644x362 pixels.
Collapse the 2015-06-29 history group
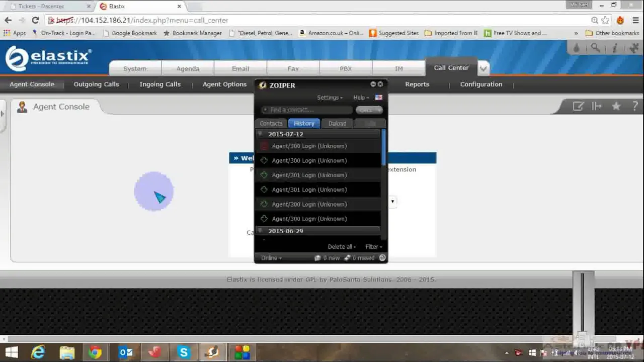[261, 231]
